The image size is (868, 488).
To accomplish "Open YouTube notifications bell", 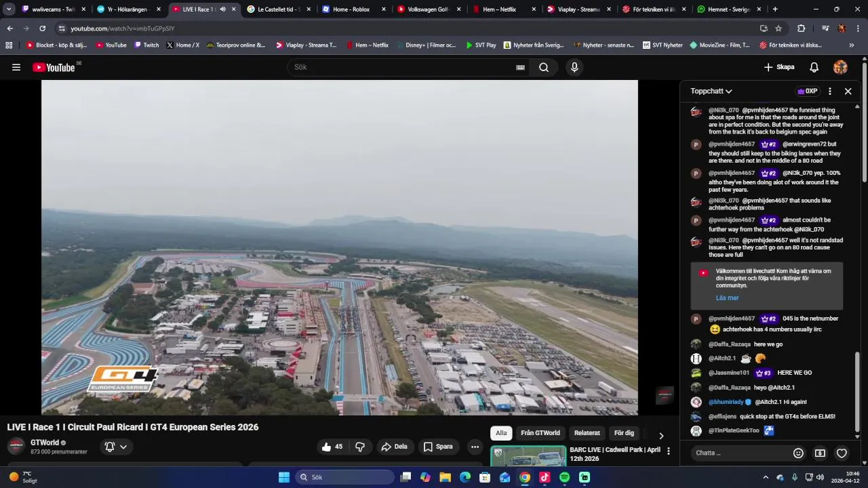I will (x=814, y=67).
